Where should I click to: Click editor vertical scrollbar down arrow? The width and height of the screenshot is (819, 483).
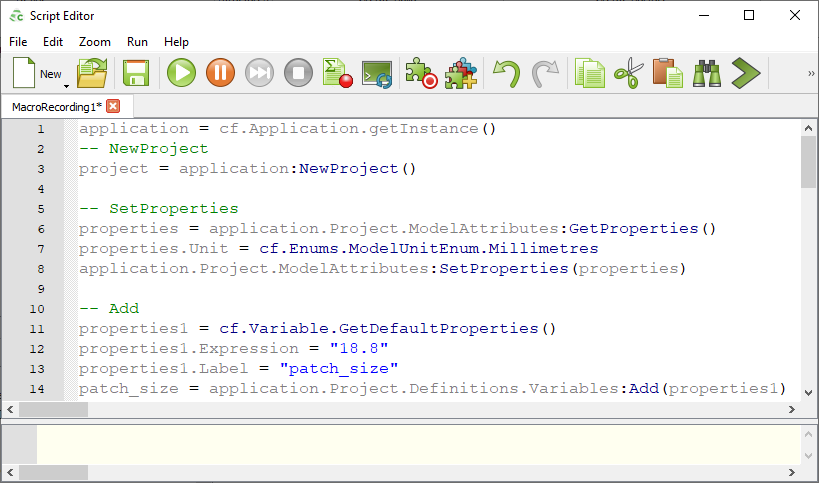pyautogui.click(x=808, y=393)
